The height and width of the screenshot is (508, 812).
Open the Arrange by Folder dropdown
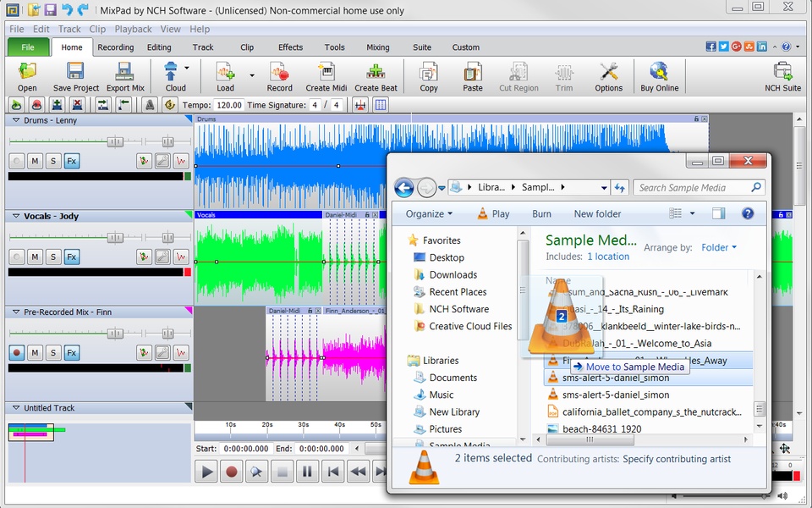(719, 248)
